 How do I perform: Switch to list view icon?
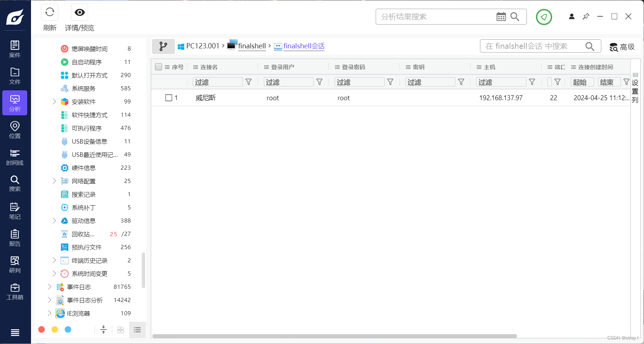point(137,330)
